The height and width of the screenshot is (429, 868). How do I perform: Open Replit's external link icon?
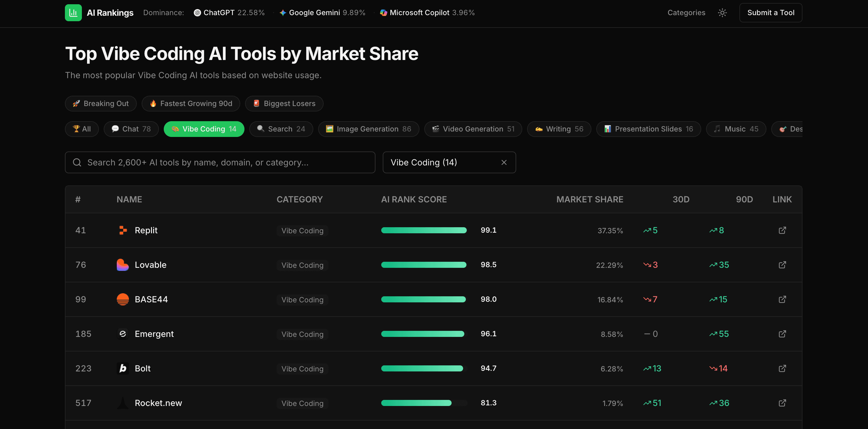tap(782, 230)
